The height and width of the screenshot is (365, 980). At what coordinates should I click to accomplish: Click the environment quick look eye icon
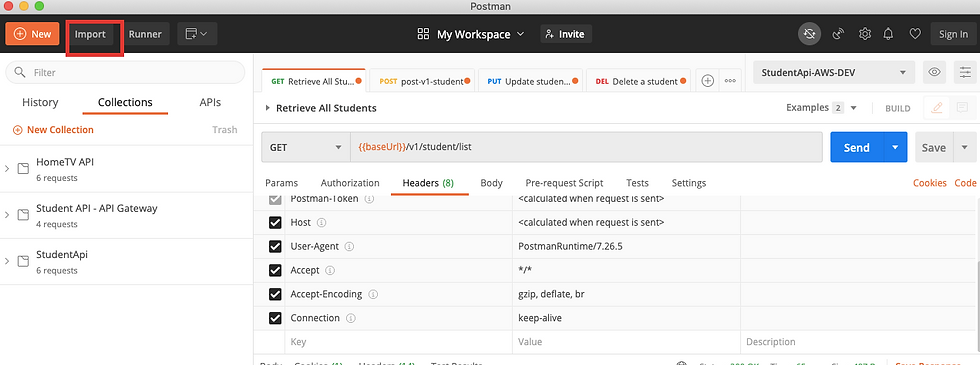tap(934, 72)
